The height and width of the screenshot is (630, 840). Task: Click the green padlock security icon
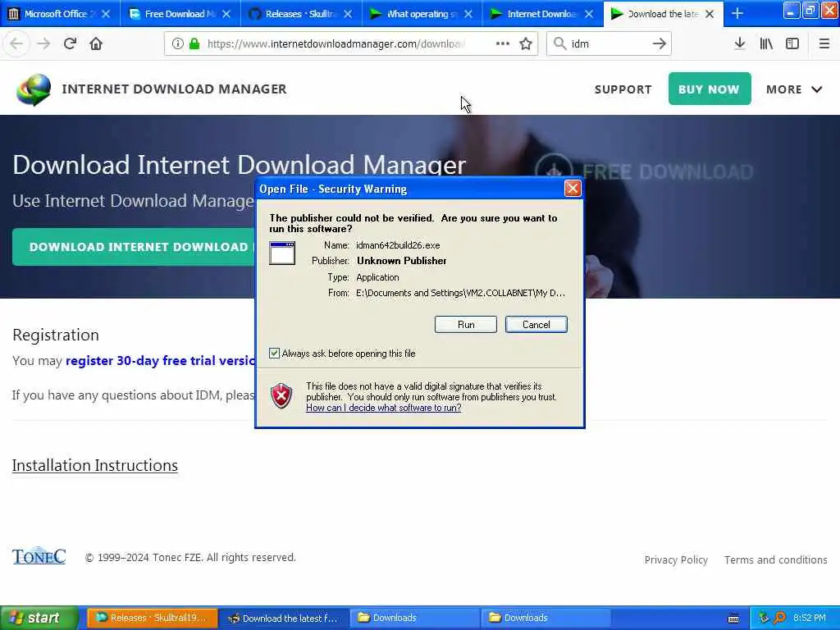pos(194,44)
